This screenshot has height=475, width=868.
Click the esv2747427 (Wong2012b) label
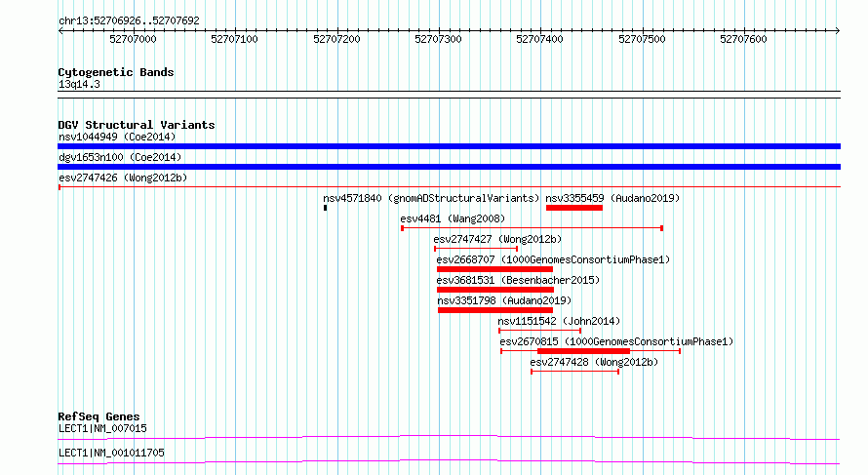tap(497, 239)
